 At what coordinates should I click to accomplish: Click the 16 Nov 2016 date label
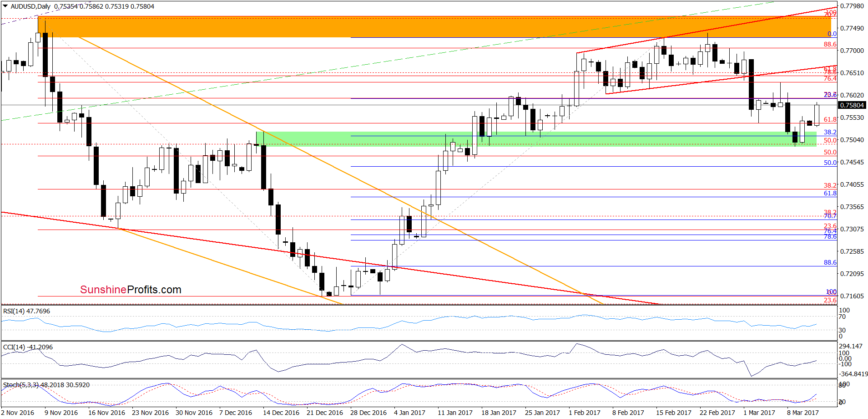[106, 413]
